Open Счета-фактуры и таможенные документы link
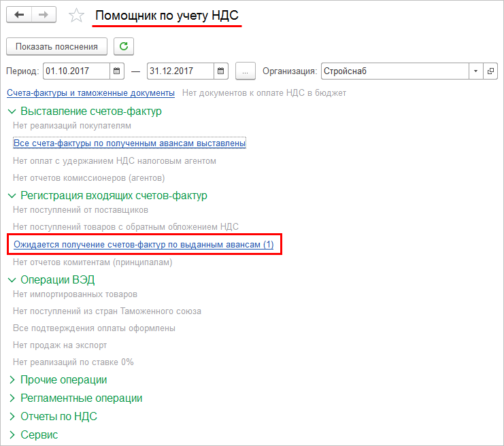This screenshot has width=504, height=446. [90, 92]
